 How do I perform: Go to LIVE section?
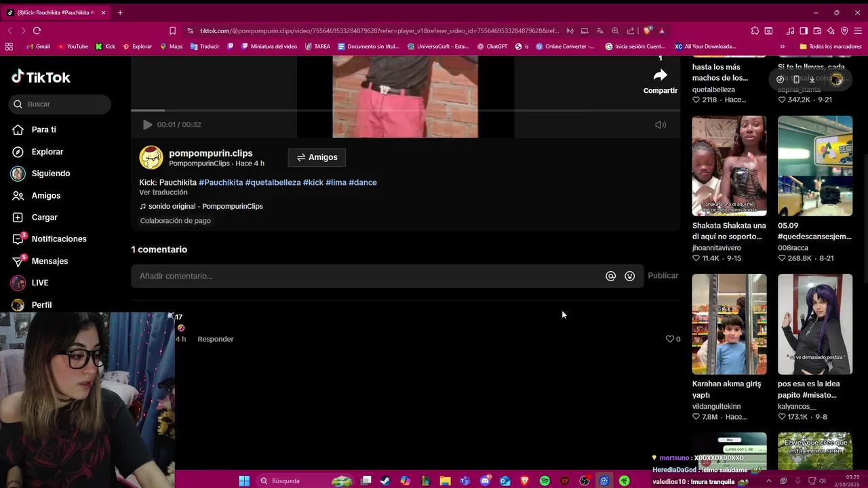click(39, 283)
